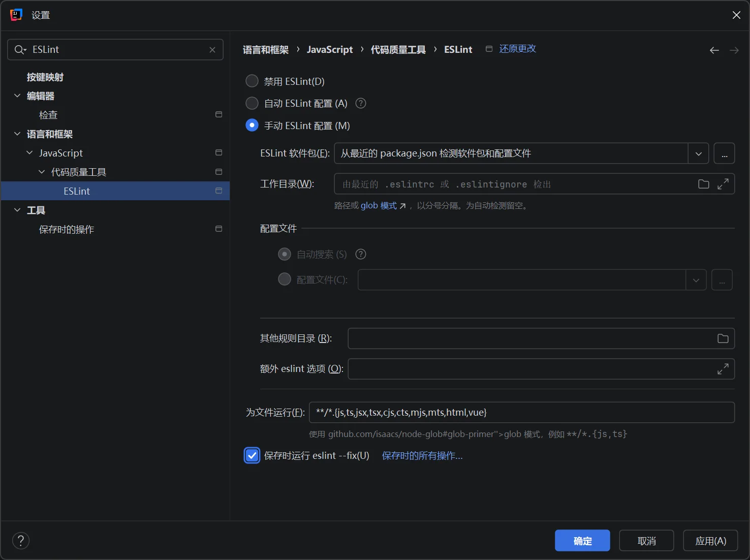750x560 pixels.
Task: Click project-level icon next to 保存时的操作
Action: (x=219, y=229)
